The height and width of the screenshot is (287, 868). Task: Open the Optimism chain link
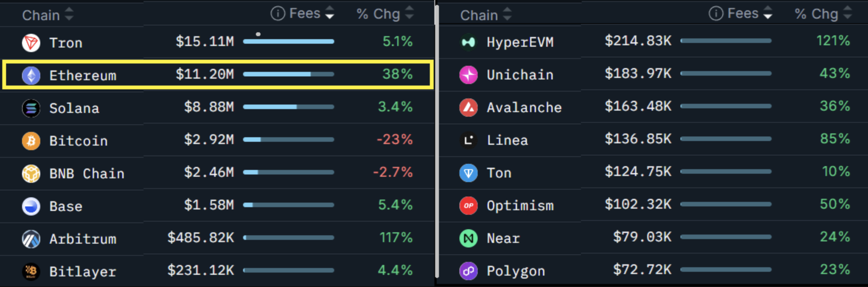(x=520, y=205)
